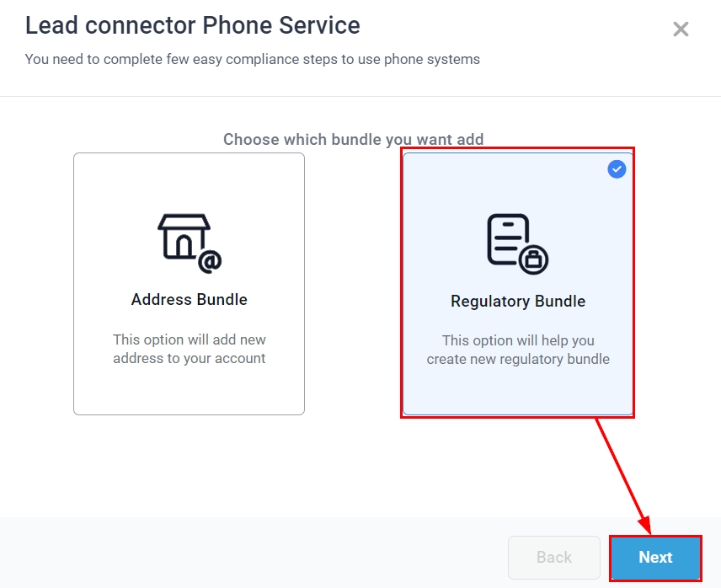Viewport: 721px width, 588px height.
Task: Click the 'create new regulatory bundle' description
Action: point(518,350)
